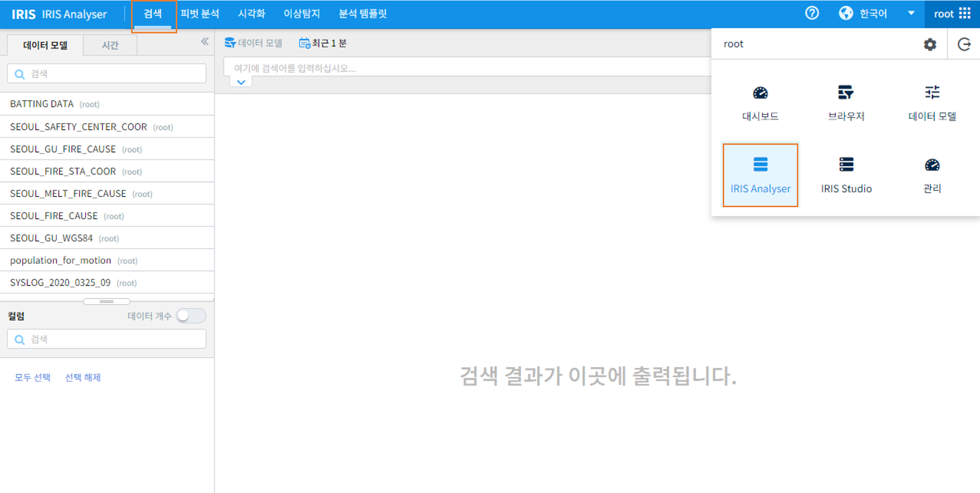Open the 관리 management app

coord(932,175)
